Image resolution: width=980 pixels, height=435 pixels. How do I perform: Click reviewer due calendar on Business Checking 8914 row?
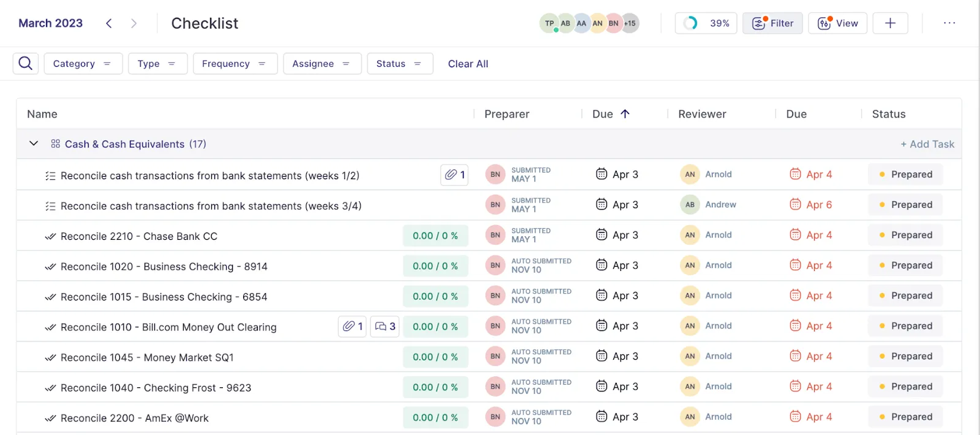pos(795,265)
